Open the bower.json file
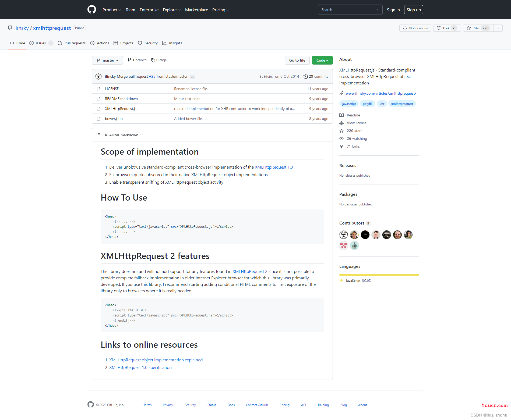This screenshot has width=511, height=420. pos(114,119)
